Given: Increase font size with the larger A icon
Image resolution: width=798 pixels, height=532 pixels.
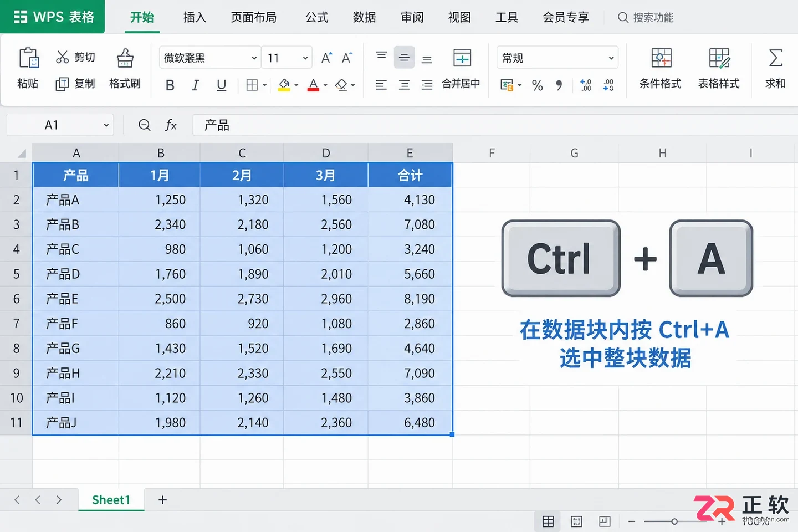Looking at the screenshot, I should pos(326,58).
